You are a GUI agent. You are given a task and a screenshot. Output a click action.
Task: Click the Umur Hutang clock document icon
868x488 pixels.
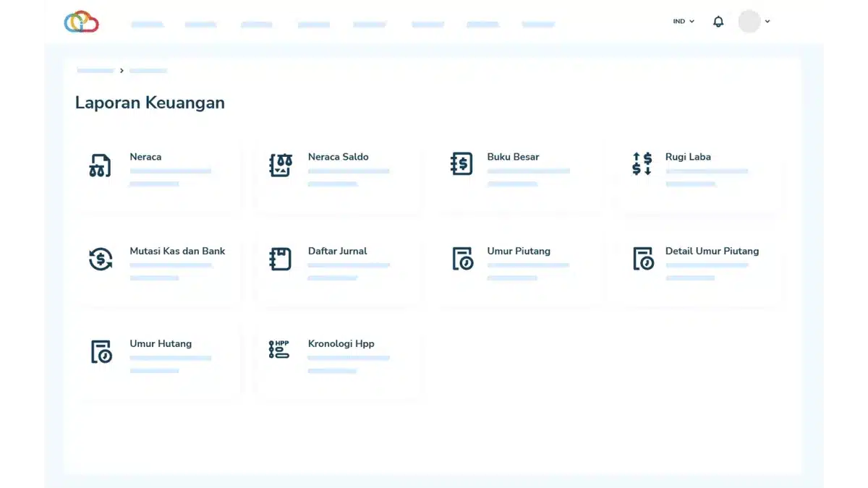click(101, 351)
